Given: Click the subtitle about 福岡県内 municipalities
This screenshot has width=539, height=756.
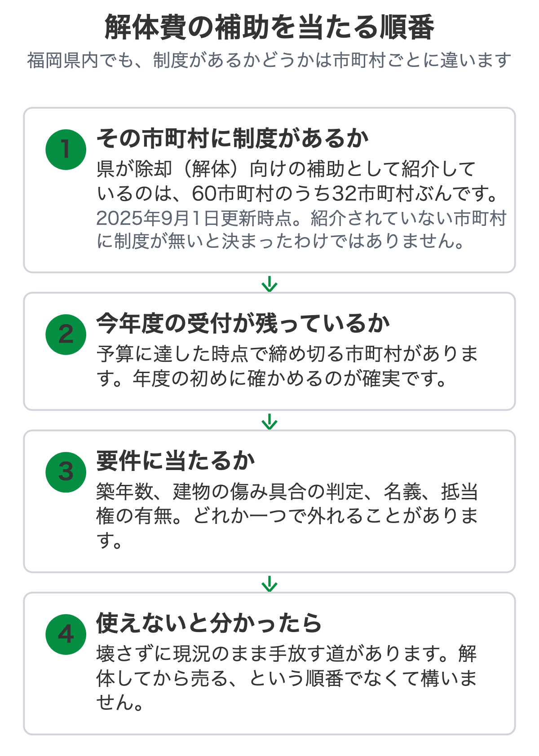Looking at the screenshot, I should pos(269,60).
